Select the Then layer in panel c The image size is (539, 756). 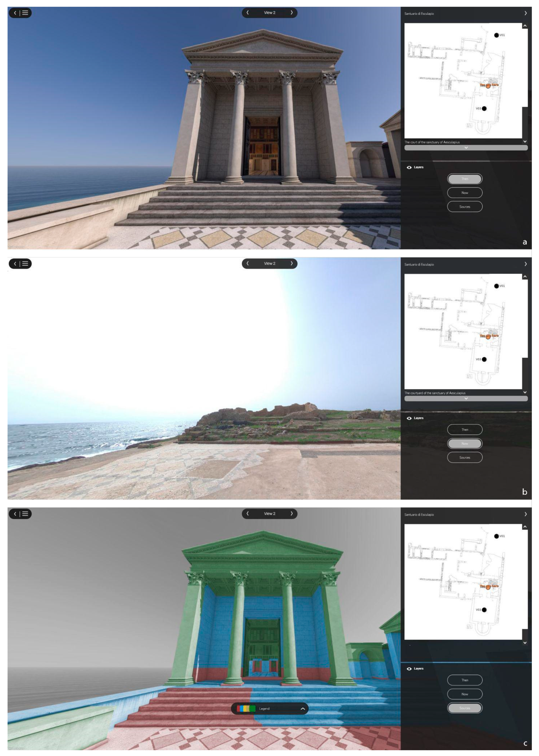465,680
